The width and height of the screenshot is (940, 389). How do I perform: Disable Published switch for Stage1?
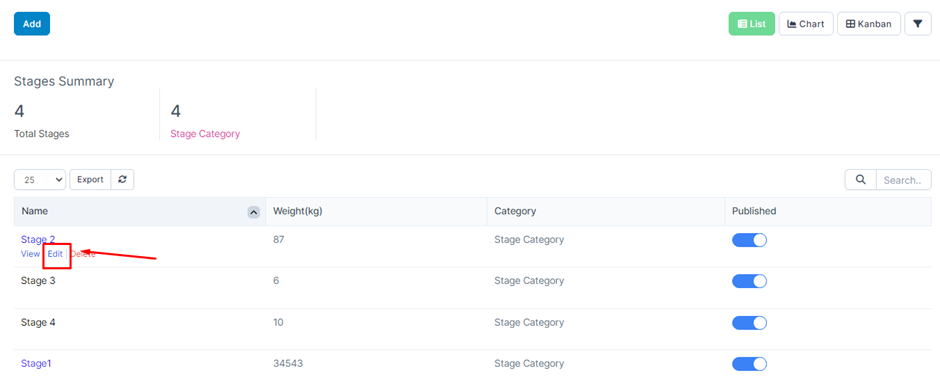pos(749,364)
